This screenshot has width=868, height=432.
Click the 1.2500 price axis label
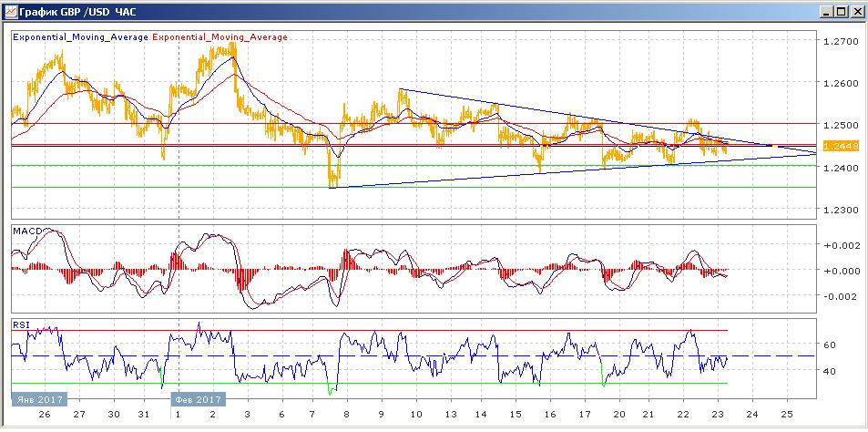point(840,126)
